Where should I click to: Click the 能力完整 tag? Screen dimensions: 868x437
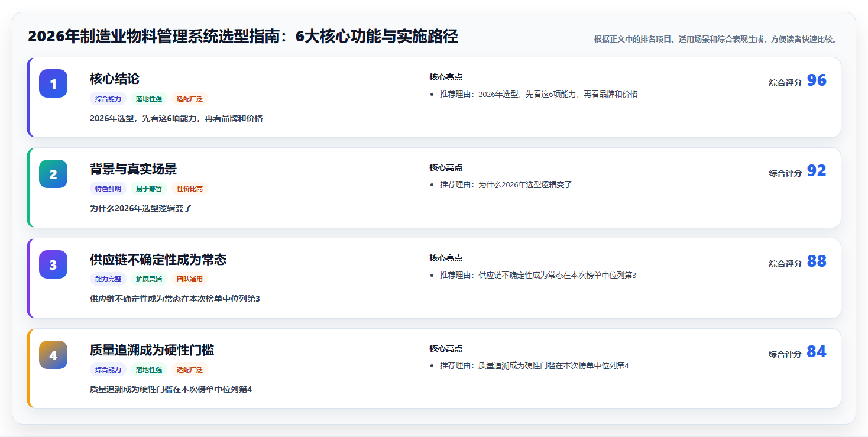coord(108,279)
